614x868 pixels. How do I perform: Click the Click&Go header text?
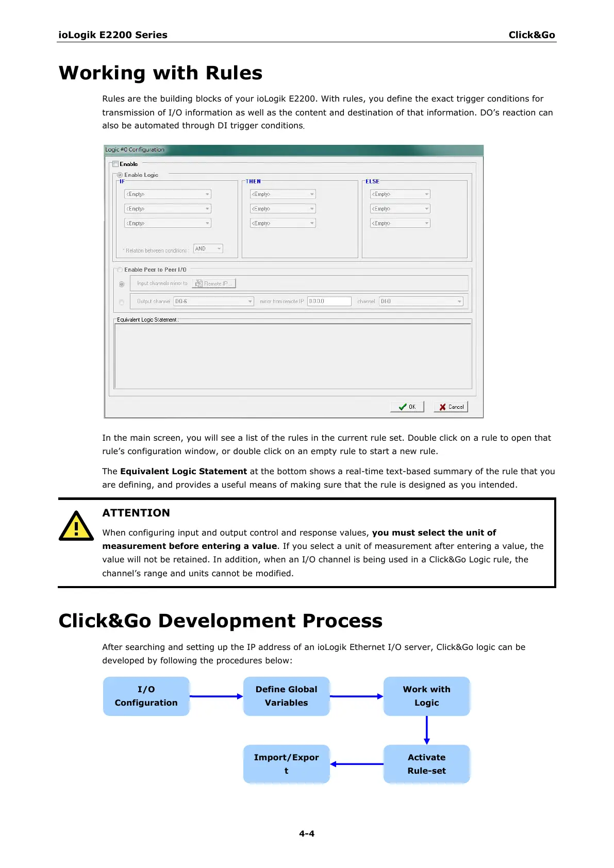(532, 35)
